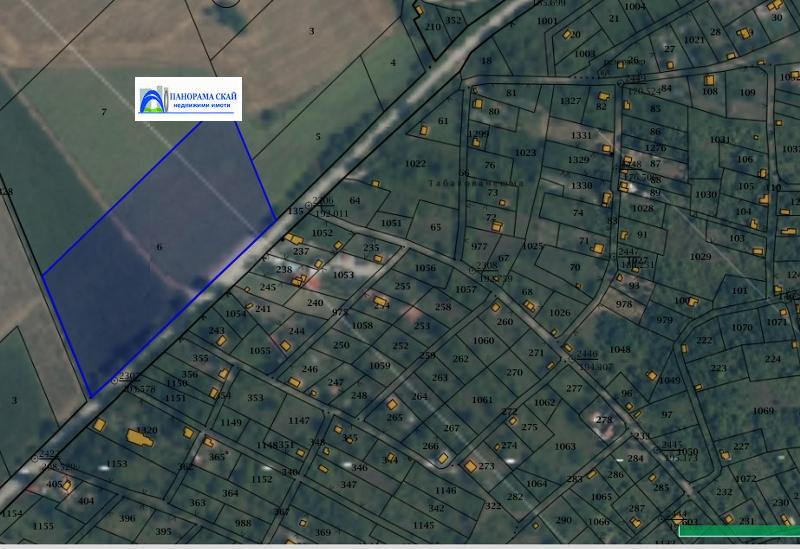The width and height of the screenshot is (800, 549).
Task: Click the orange building in parcel 265
Action: pos(392,405)
